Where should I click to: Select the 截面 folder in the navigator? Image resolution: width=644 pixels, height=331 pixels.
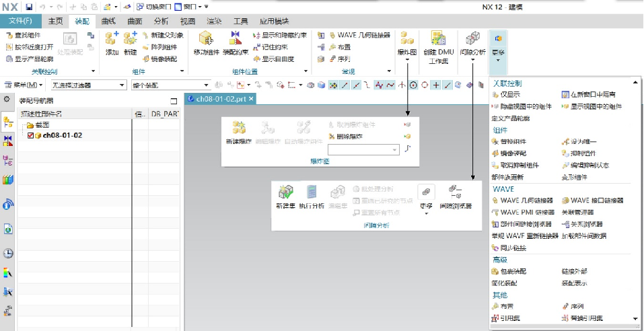click(38, 125)
